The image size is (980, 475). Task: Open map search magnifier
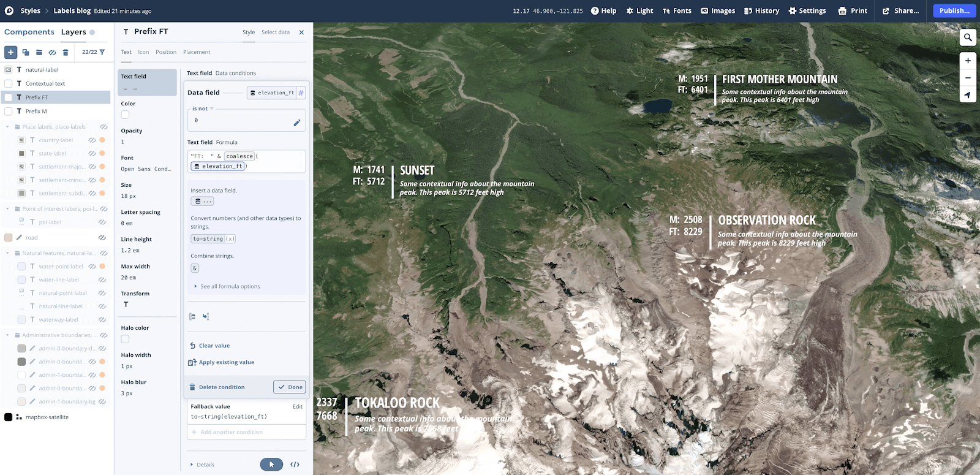pos(968,37)
